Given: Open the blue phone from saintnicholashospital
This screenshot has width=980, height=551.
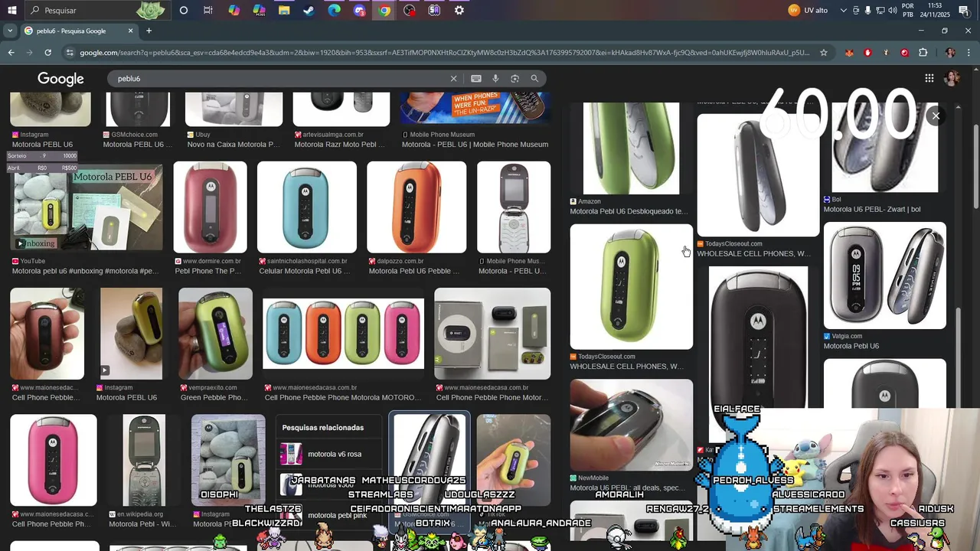Looking at the screenshot, I should (306, 207).
